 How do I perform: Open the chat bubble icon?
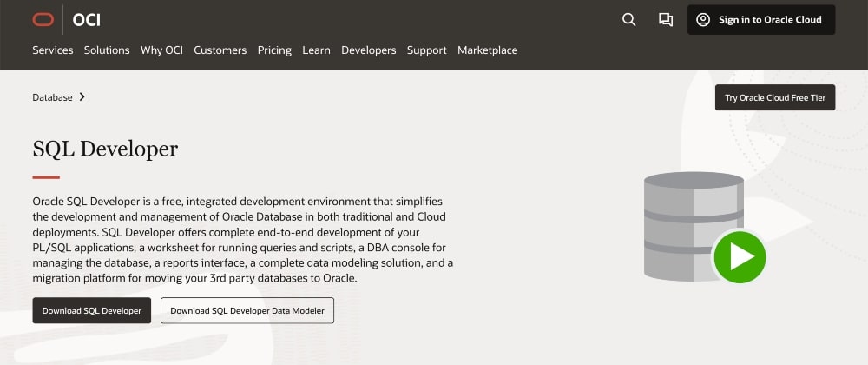pos(666,20)
